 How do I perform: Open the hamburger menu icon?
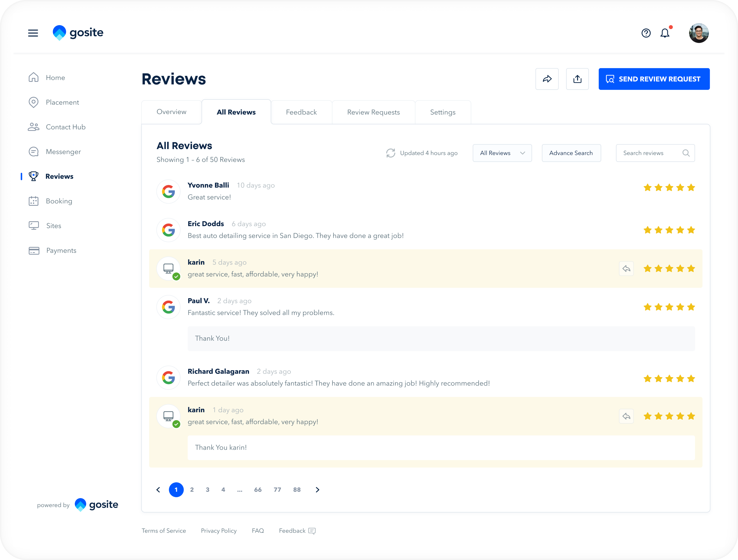33,33
